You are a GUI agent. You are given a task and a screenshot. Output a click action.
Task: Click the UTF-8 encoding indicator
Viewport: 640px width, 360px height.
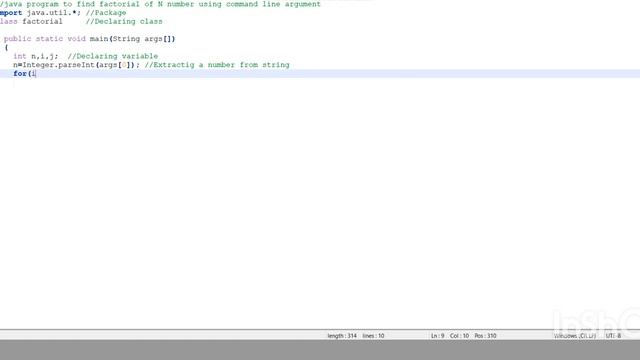(613, 336)
